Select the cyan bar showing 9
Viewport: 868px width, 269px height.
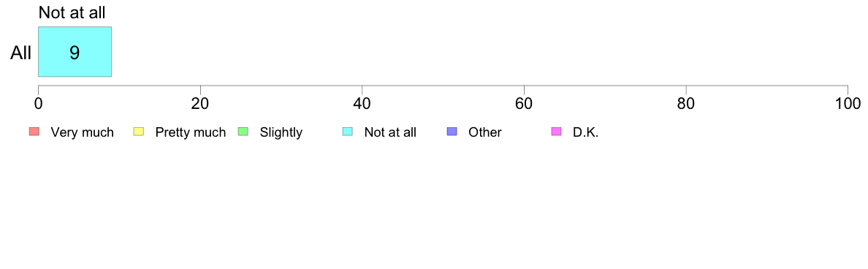pos(75,51)
